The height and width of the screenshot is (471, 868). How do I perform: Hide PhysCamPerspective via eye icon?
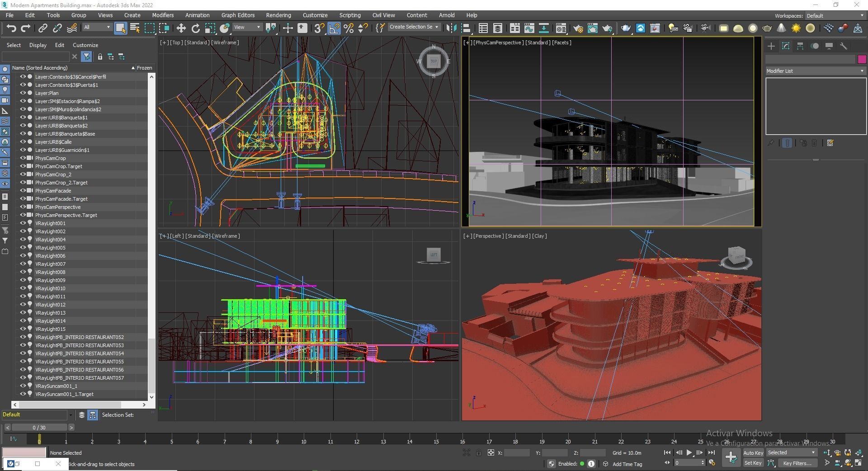pos(23,207)
